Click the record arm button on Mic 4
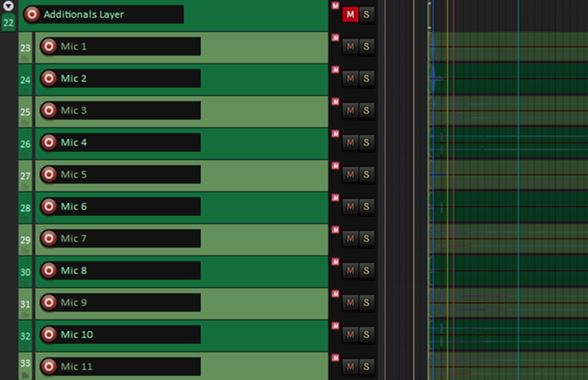Viewport: 588px width, 380px height. click(x=48, y=142)
